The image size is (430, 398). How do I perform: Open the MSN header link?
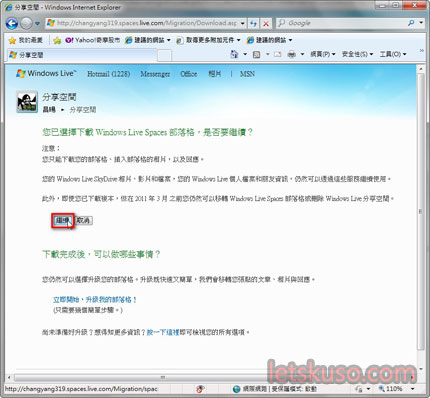pos(247,74)
